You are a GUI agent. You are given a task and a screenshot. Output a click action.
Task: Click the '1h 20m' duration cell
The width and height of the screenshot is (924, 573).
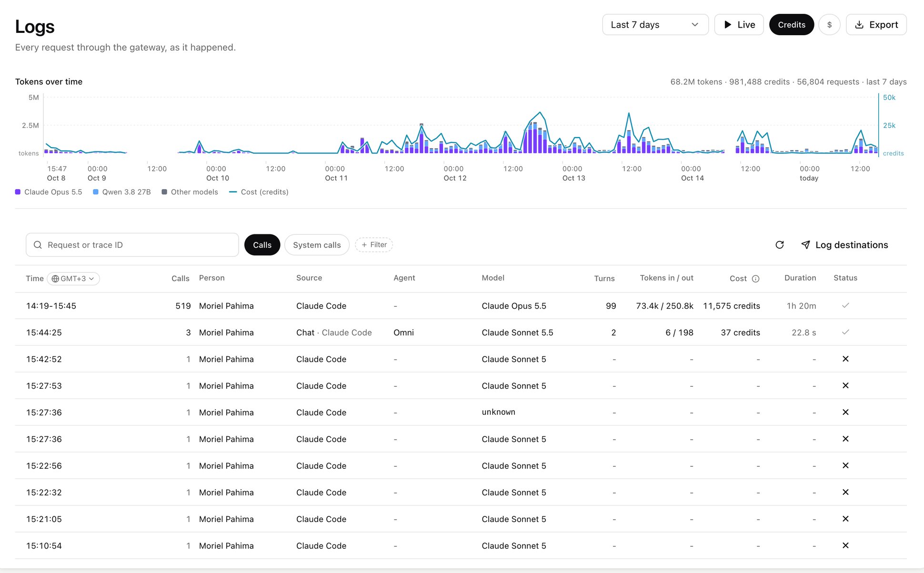point(801,306)
